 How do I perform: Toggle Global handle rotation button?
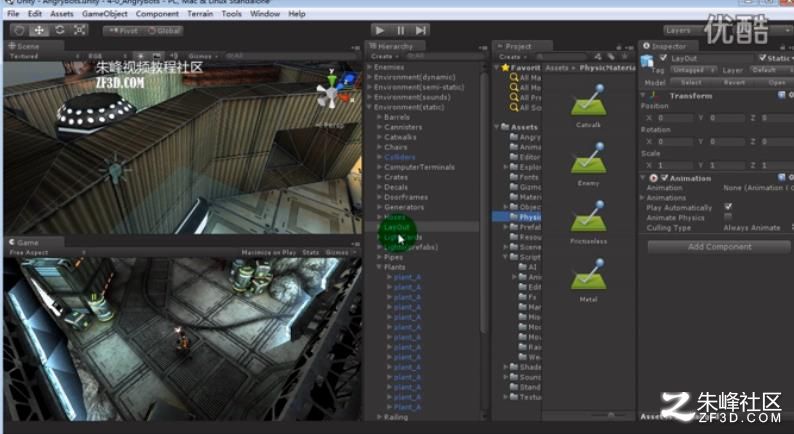tap(164, 31)
